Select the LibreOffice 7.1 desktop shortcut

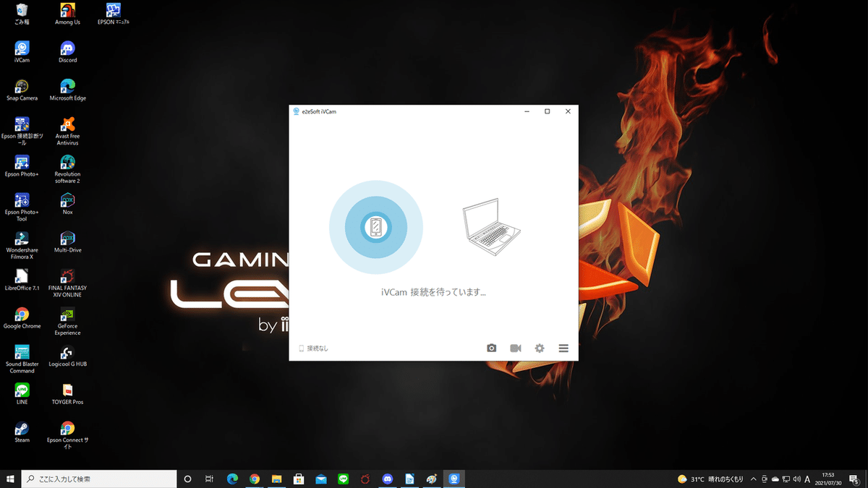pyautogui.click(x=22, y=279)
